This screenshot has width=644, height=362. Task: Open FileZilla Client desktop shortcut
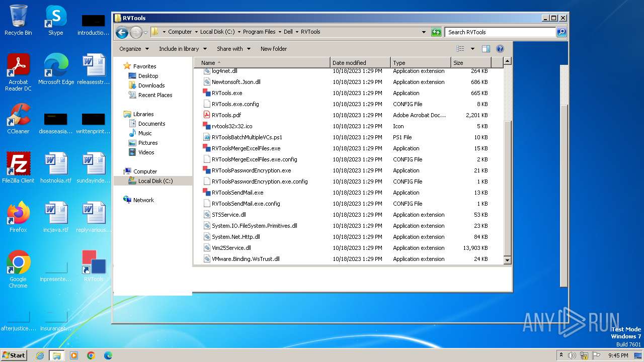[18, 168]
